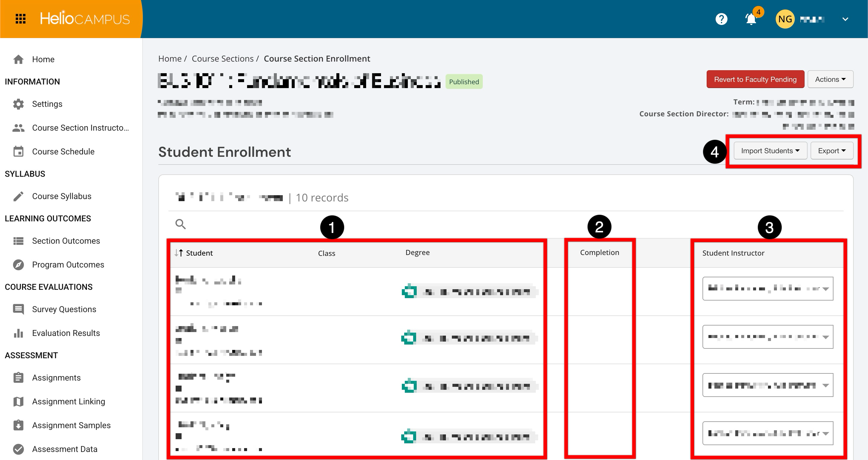Screen dimensions: 868x460
Task: Open the Actions dropdown menu
Action: (830, 79)
